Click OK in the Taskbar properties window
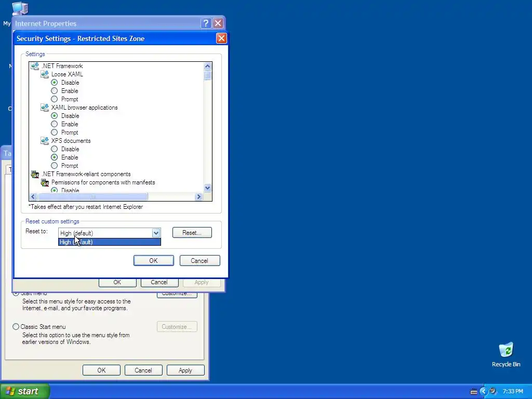This screenshot has height=399, width=532. [x=101, y=370]
